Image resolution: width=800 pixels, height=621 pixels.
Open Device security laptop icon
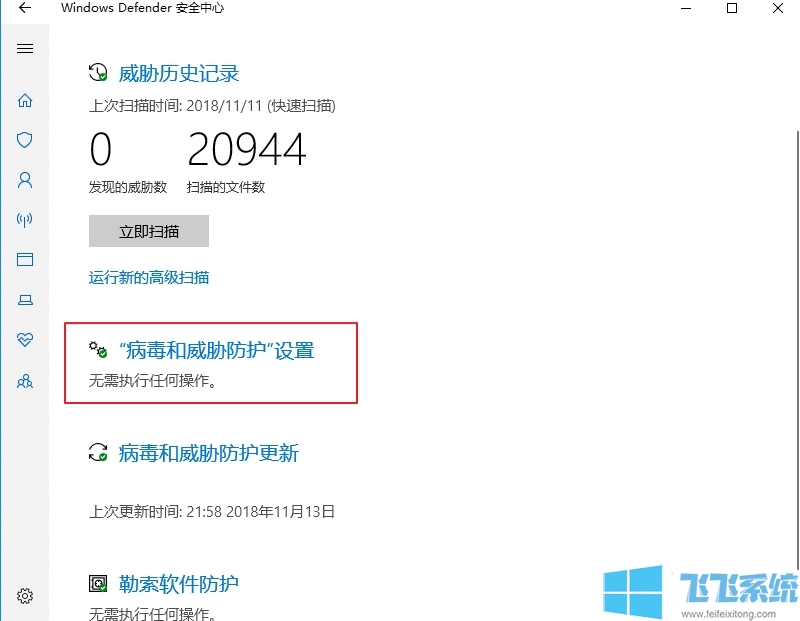[x=25, y=300]
